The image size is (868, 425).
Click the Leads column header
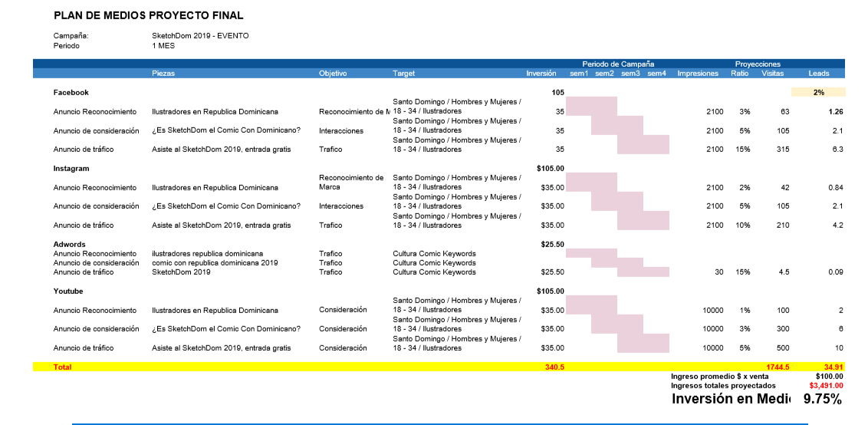pos(819,73)
